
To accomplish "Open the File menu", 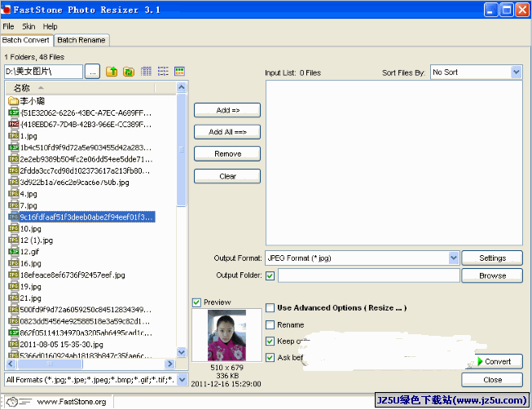I will pos(8,26).
